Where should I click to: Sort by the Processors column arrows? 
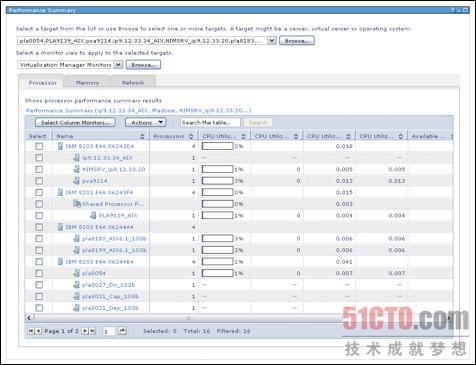[191, 136]
